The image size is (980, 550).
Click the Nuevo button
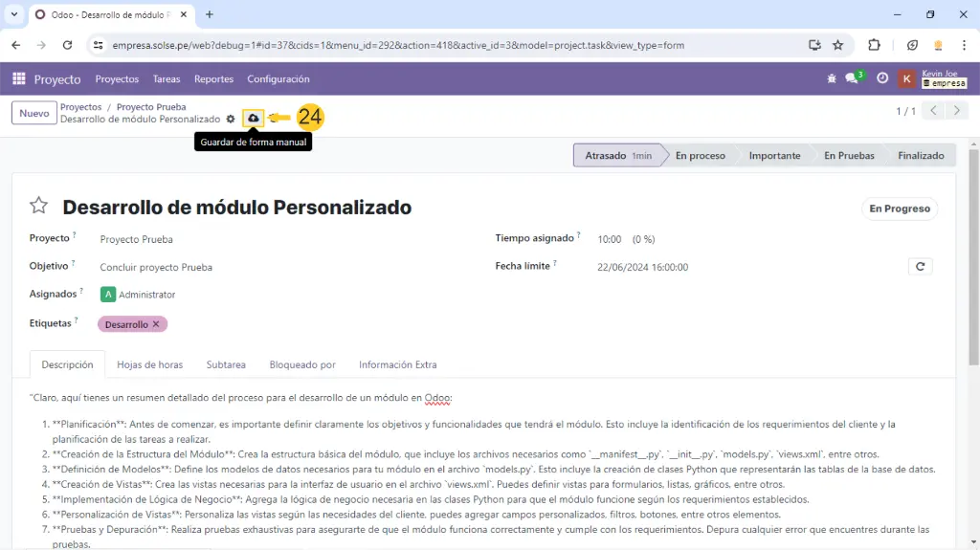34,113
